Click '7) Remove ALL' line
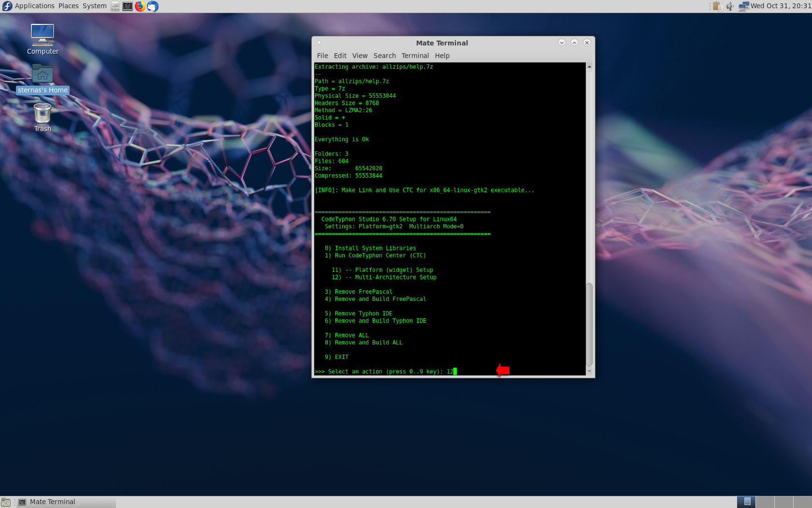 click(347, 335)
